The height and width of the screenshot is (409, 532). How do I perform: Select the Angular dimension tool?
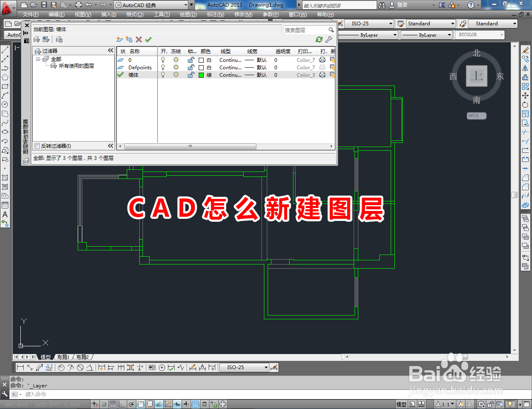[x=89, y=367]
